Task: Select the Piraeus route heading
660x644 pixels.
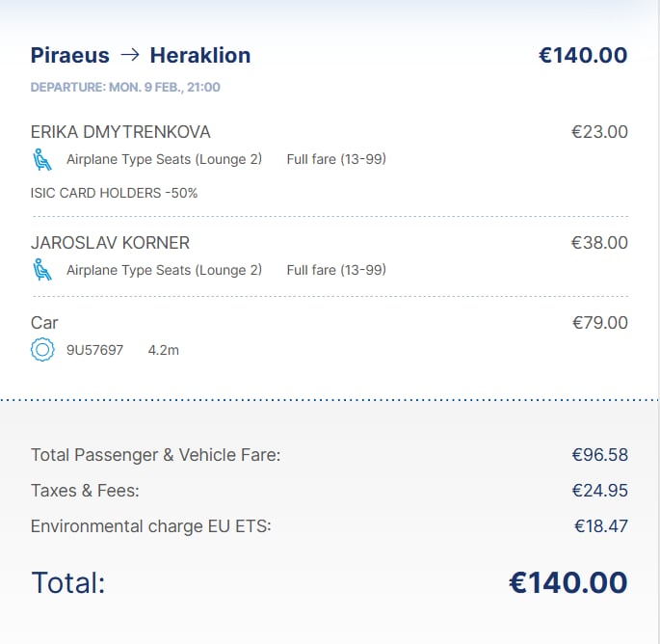Action: click(x=70, y=55)
